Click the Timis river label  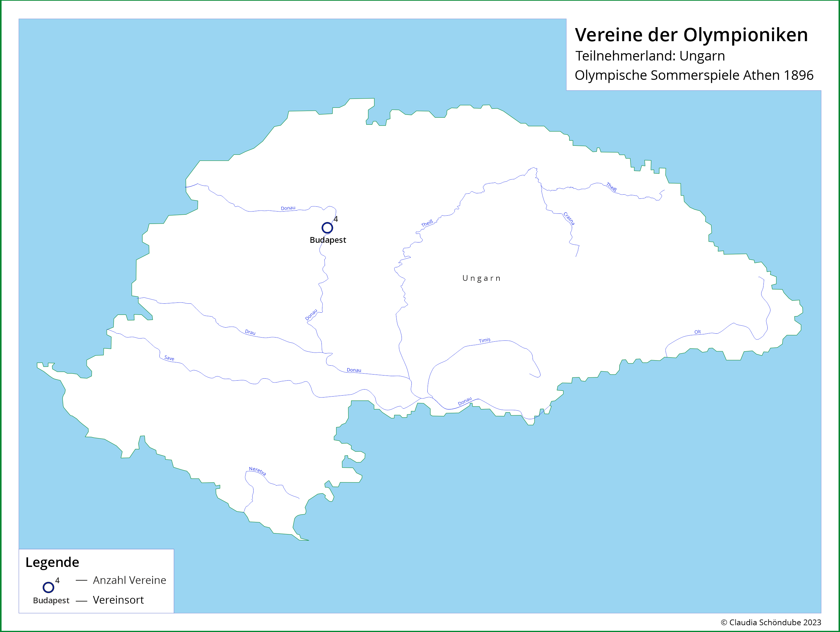[484, 340]
